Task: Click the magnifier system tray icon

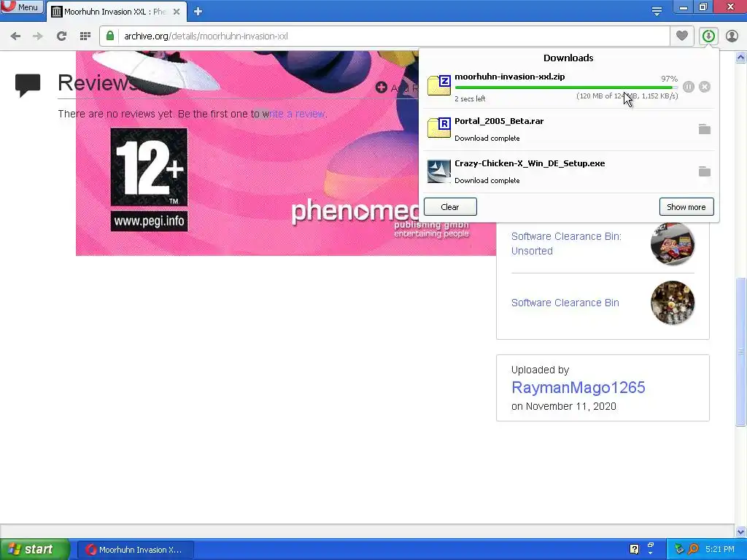Action: [693, 549]
